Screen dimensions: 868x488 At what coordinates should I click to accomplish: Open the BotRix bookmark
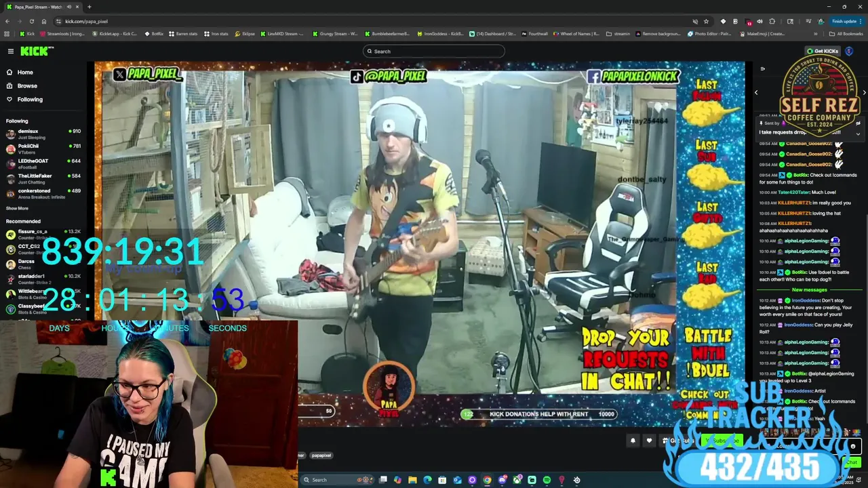154,33
